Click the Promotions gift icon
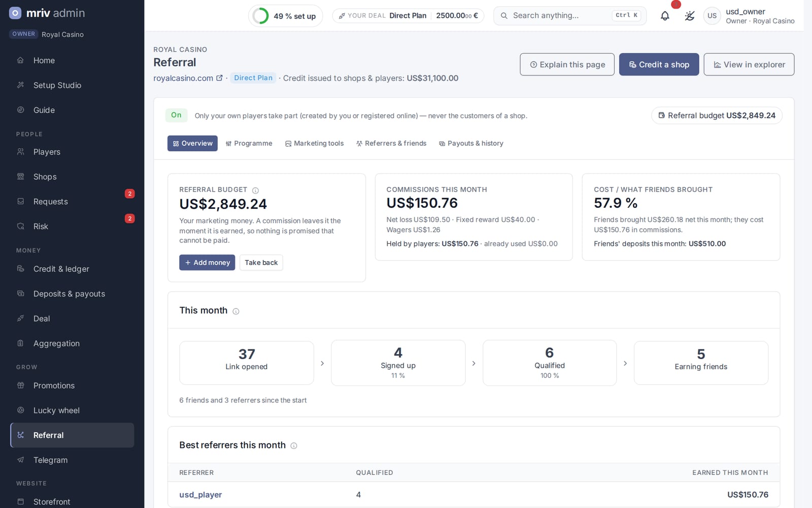 pos(21,385)
